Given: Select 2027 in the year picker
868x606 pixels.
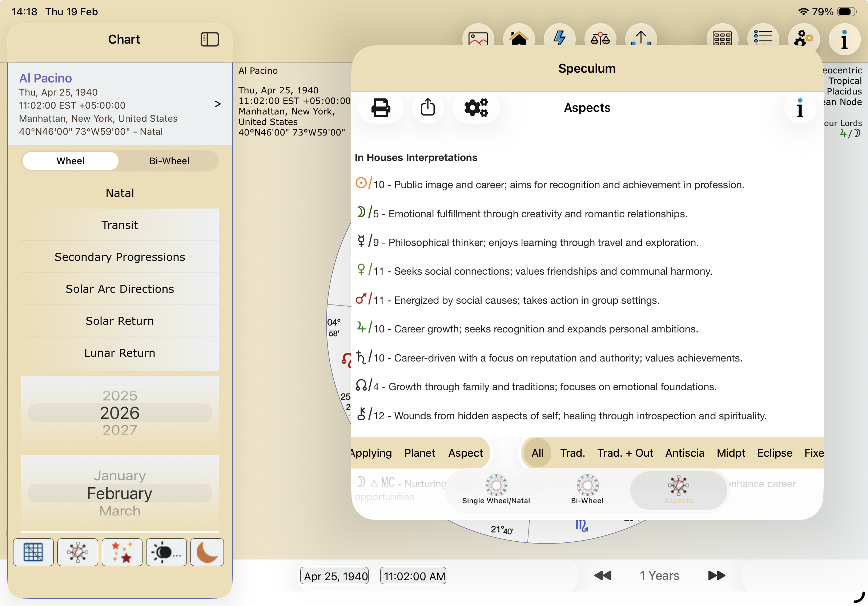Looking at the screenshot, I should pos(120,430).
